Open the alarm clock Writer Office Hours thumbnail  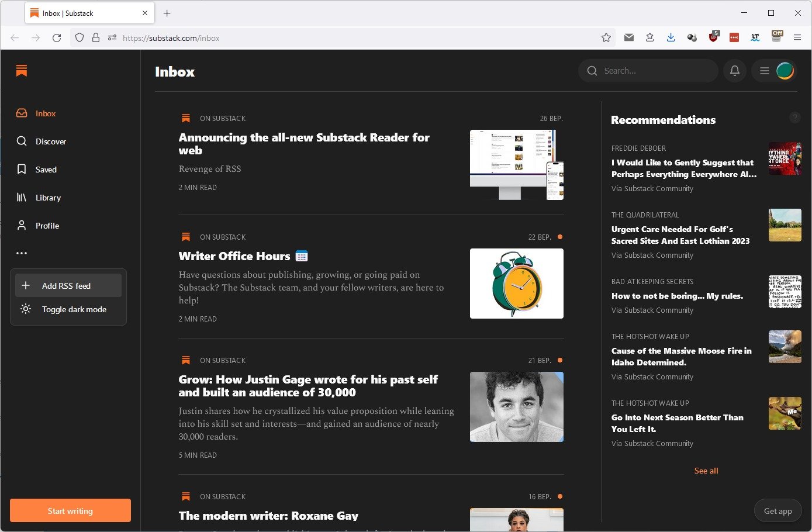click(x=517, y=284)
